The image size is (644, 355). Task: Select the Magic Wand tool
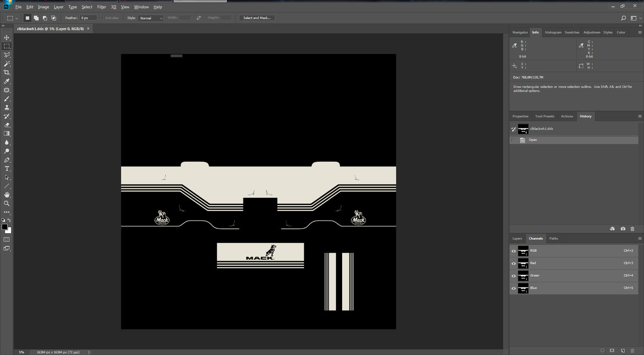[7, 64]
